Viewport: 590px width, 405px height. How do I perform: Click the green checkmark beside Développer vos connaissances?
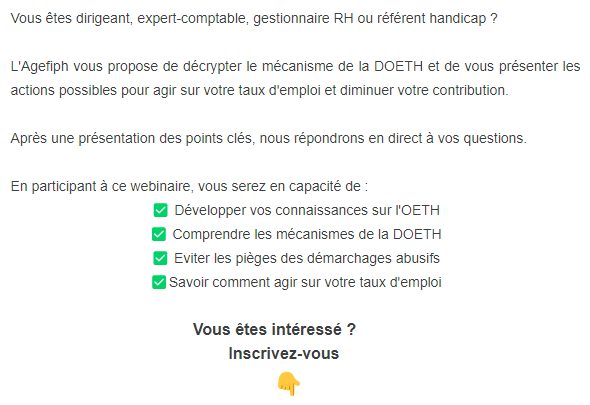coord(160,210)
